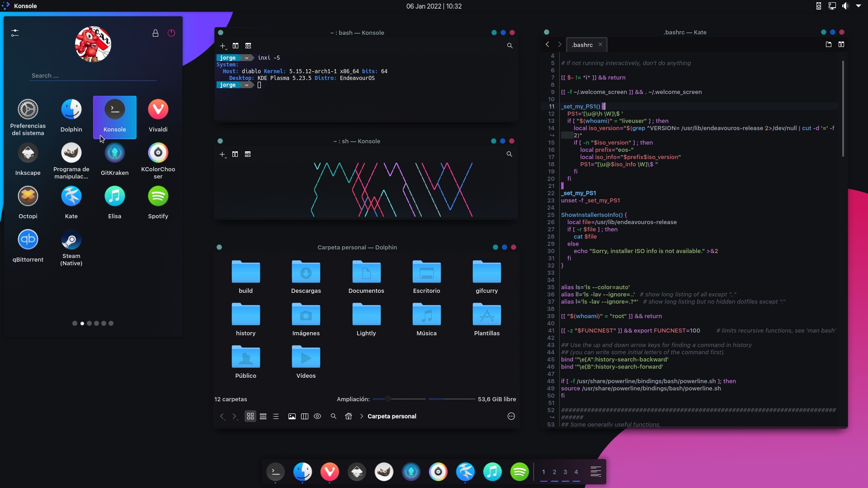
Task: Launch Octopi from the launcher grid
Action: click(x=28, y=203)
